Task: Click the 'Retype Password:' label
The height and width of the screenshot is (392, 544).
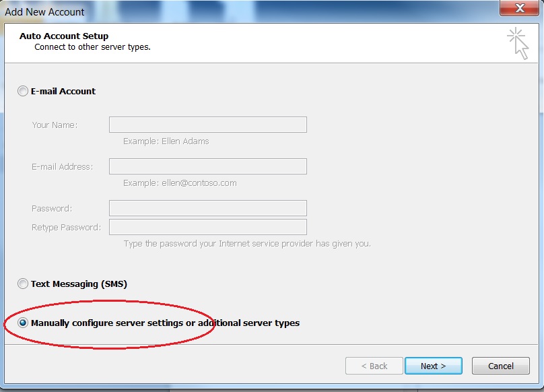Action: pos(66,228)
